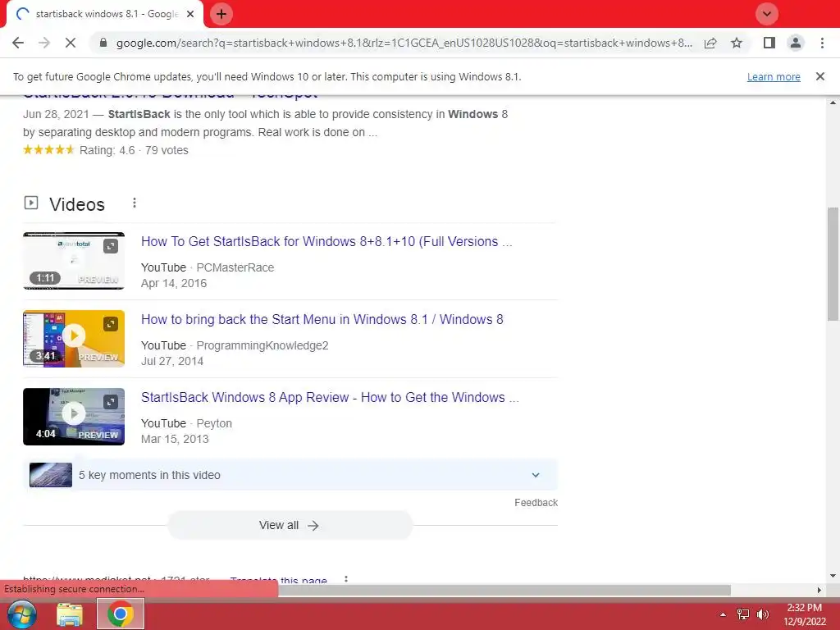This screenshot has width=840, height=630.
Task: Open network status tray icon
Action: coord(743,614)
